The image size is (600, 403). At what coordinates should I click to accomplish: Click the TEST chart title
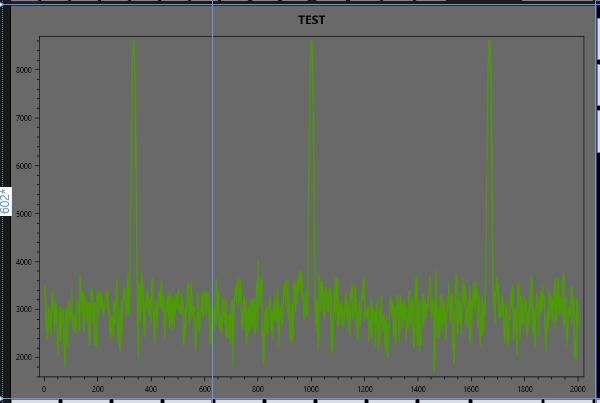coord(311,20)
